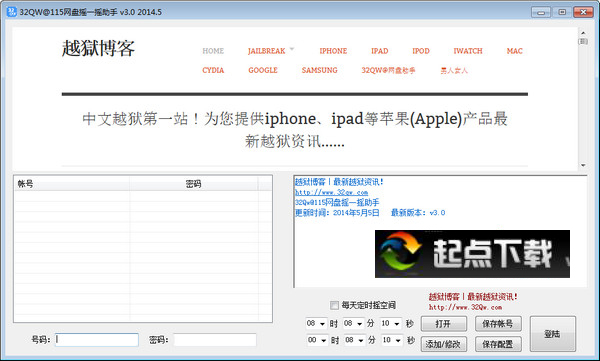Enable 每天定时摇空间 checkbox
600x361 pixels.
[x=334, y=305]
